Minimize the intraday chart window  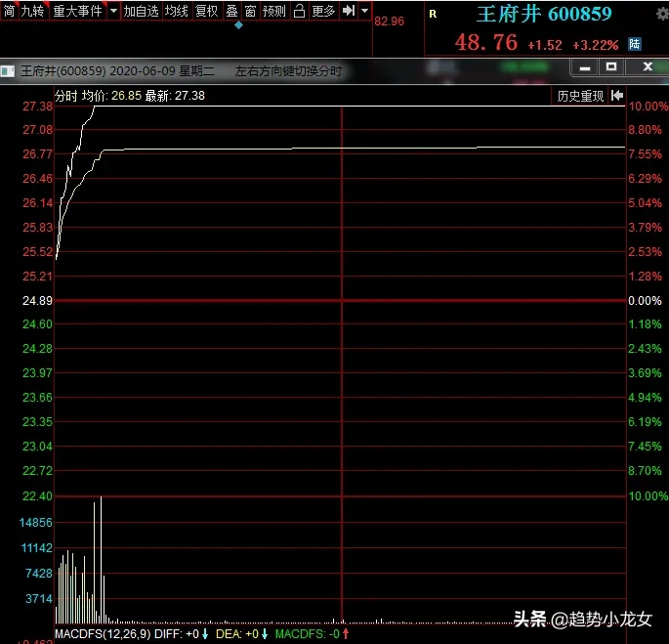click(585, 67)
